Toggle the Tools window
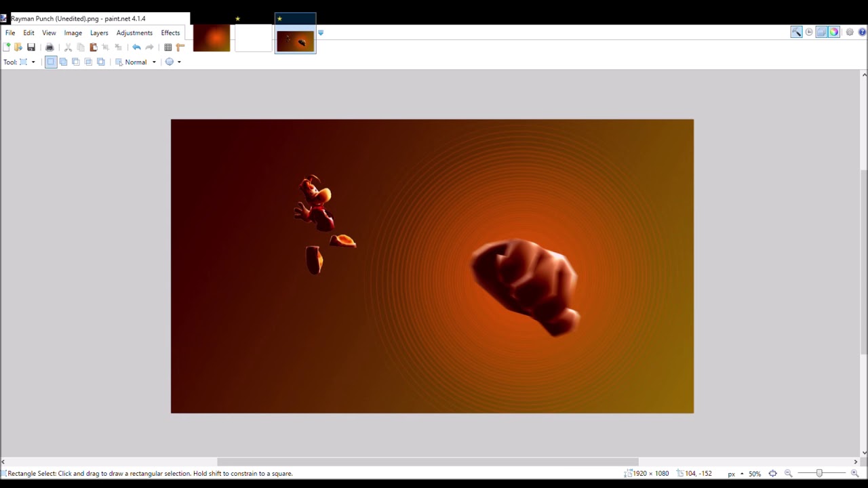 796,32
